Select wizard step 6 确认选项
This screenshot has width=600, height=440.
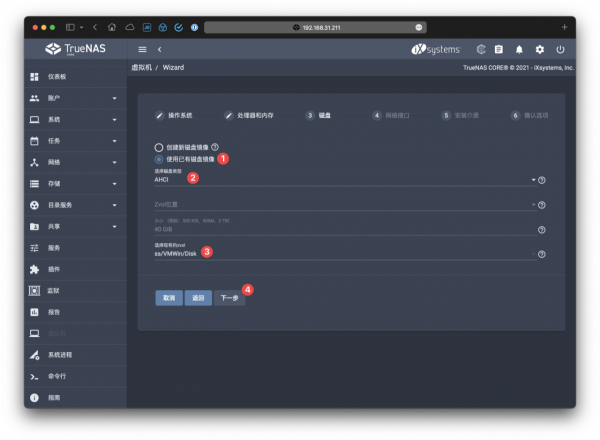(x=530, y=116)
